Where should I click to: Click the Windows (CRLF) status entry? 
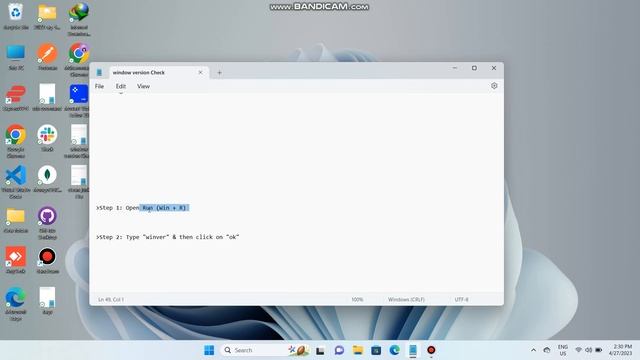tap(406, 300)
